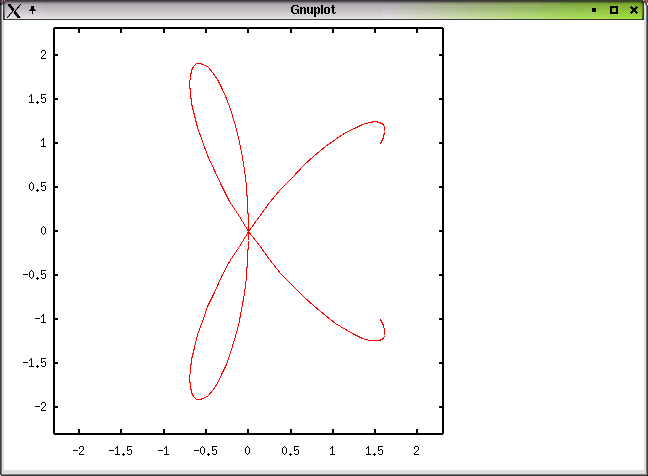Click the x-axis tick label 0
Viewport: 648px width, 476px height.
pyautogui.click(x=248, y=451)
